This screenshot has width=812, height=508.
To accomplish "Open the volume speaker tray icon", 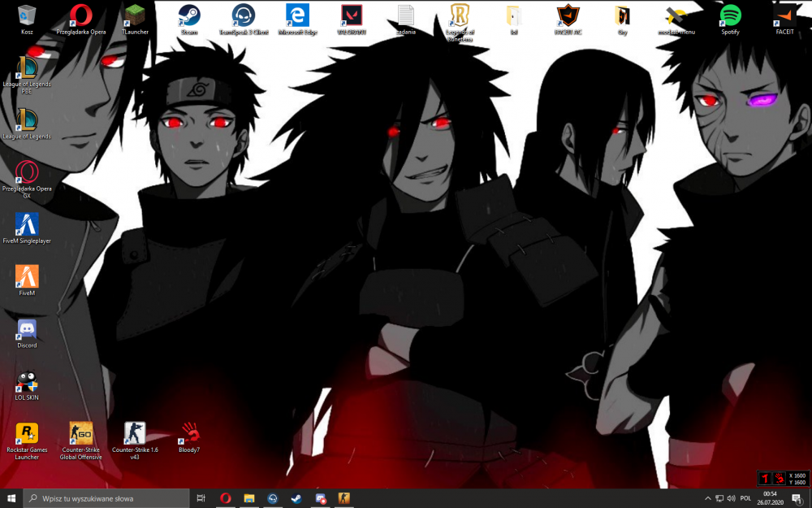I will click(x=732, y=498).
